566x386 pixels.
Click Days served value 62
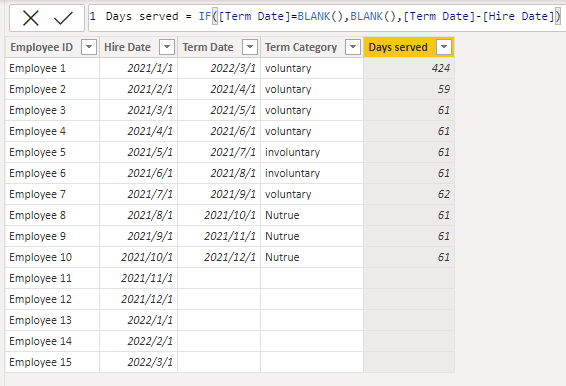[x=409, y=194]
